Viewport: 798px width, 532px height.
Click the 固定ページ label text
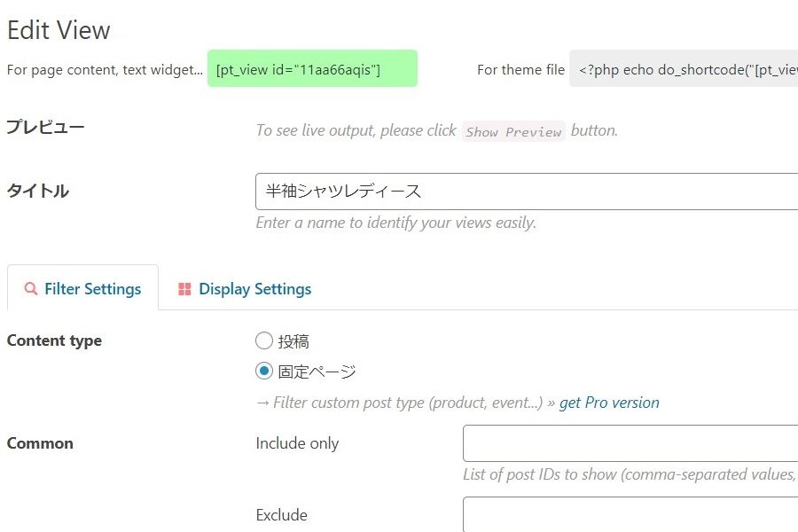pyautogui.click(x=317, y=372)
